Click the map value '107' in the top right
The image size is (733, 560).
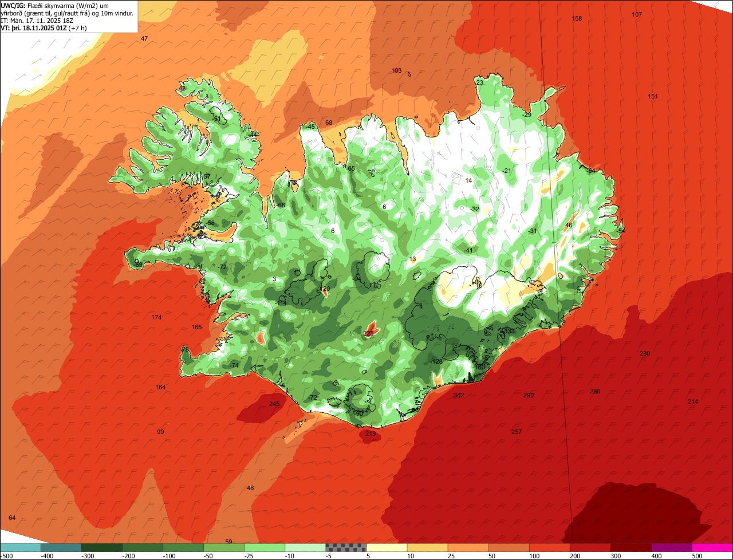(x=637, y=14)
